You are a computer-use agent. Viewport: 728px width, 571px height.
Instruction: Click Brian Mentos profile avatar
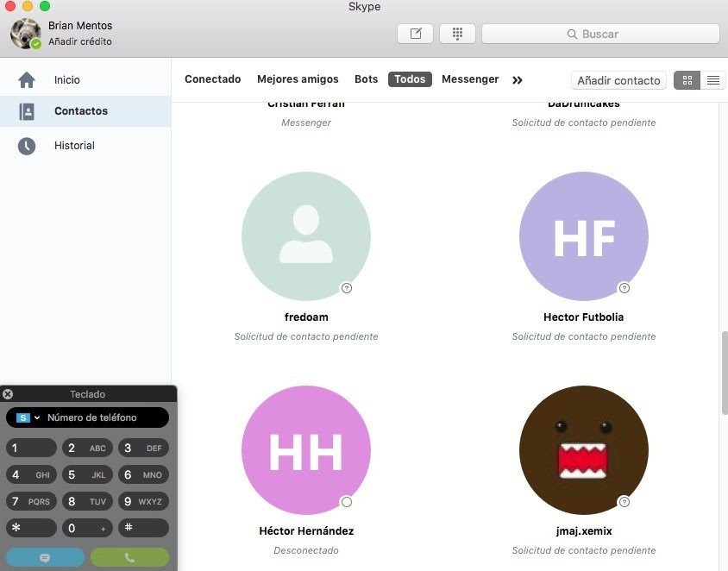(x=25, y=34)
